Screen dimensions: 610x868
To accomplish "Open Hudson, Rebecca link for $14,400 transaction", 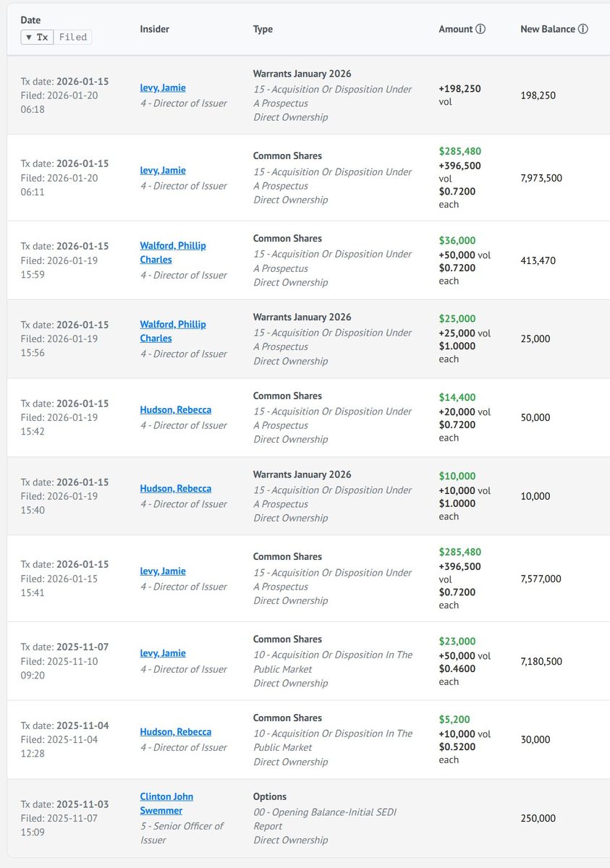I will coord(175,409).
